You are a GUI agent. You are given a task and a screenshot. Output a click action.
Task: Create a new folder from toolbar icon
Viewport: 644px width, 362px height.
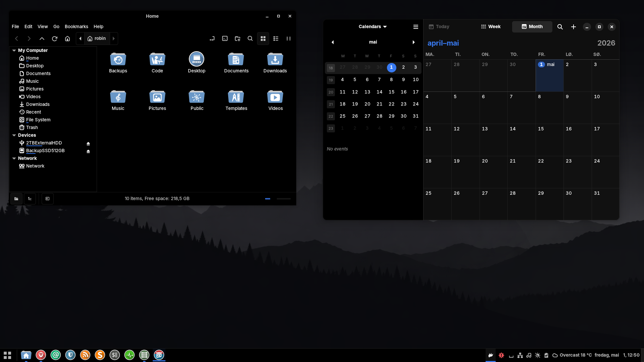click(238, 39)
